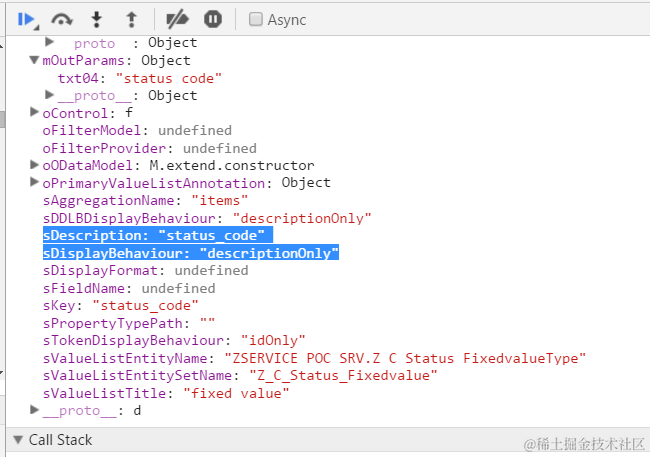Expand oPrimaryValueListAnnotation Object
This screenshot has width=650, height=457.
click(x=34, y=182)
